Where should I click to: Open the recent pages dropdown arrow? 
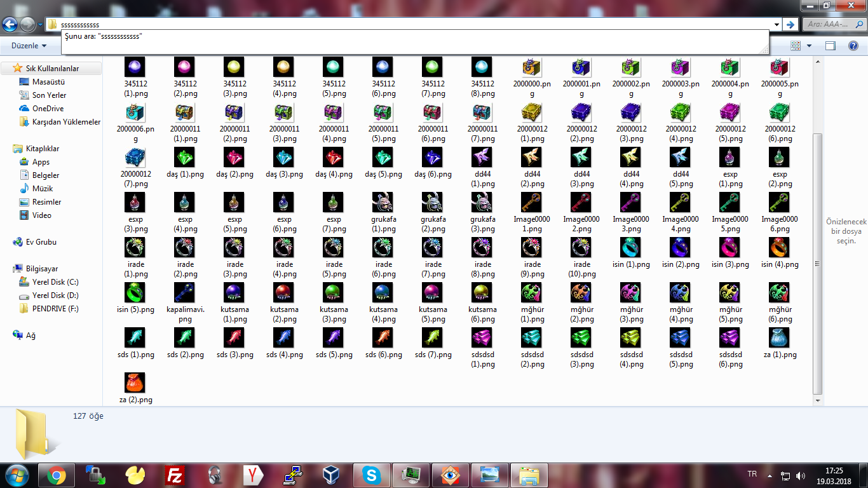(x=40, y=25)
